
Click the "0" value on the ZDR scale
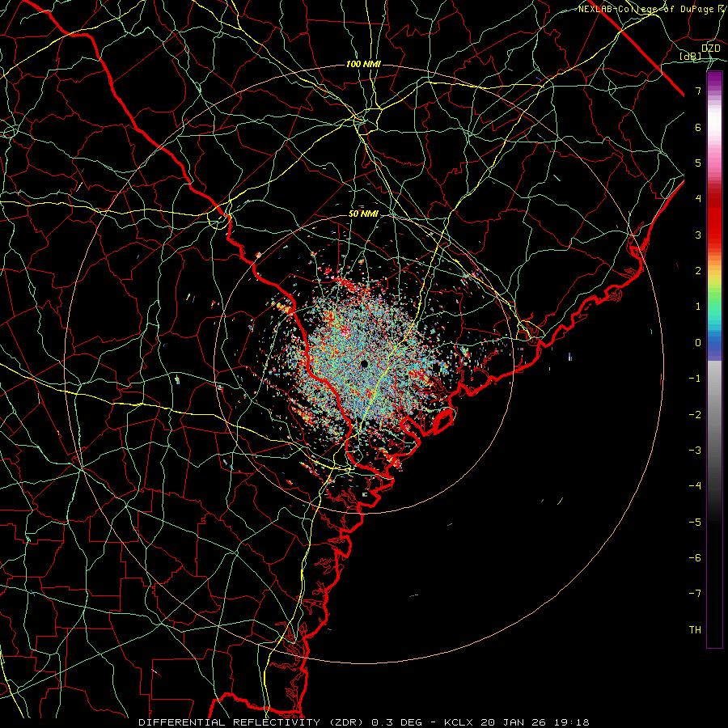698,343
